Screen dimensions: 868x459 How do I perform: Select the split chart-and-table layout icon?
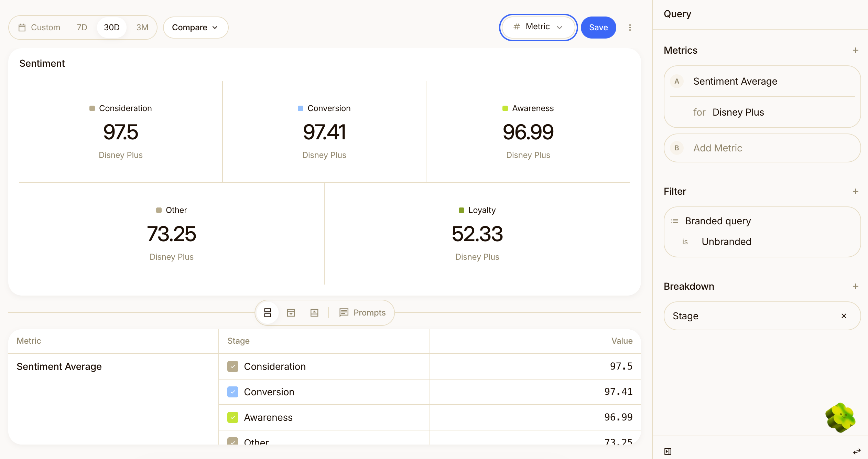tap(268, 312)
